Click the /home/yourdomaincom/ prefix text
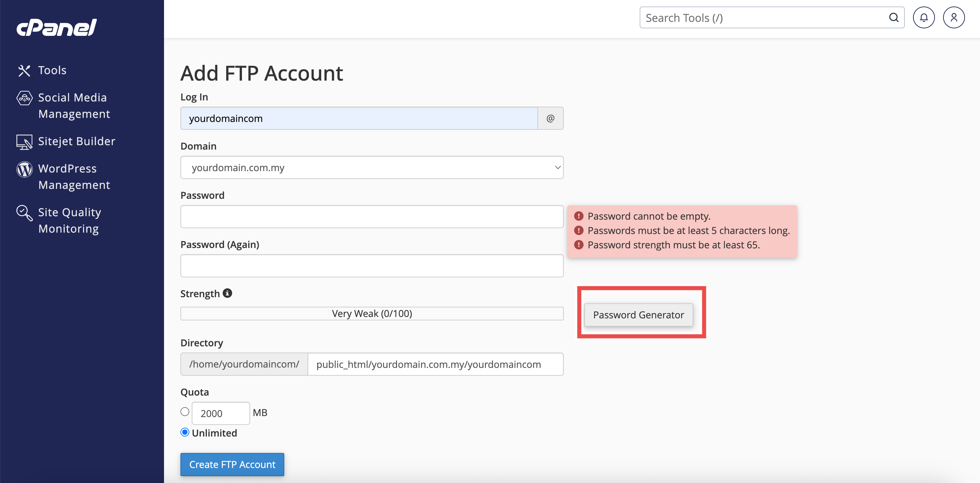The height and width of the screenshot is (483, 980). 244,364
